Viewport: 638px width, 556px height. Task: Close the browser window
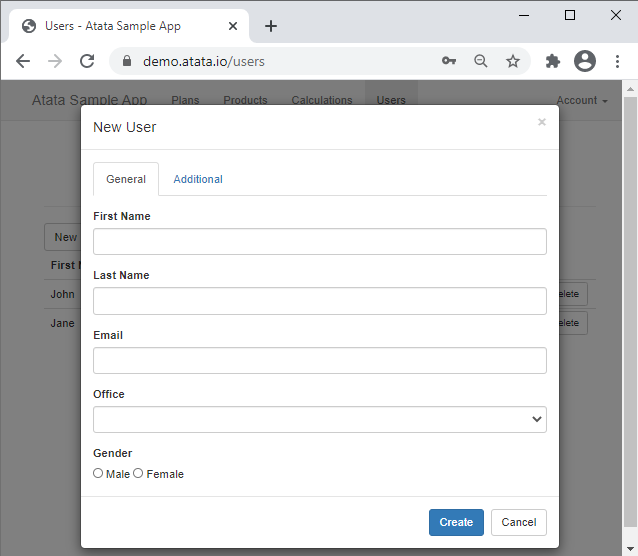coord(616,15)
